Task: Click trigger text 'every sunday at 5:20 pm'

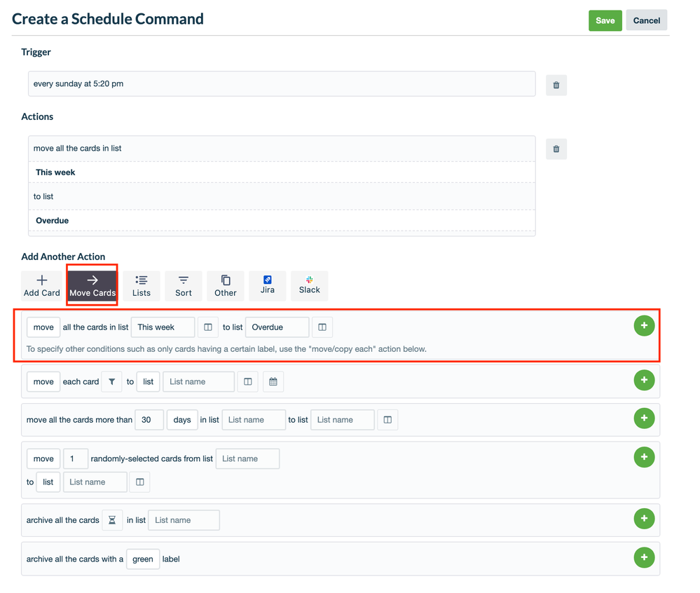Action: [x=78, y=83]
